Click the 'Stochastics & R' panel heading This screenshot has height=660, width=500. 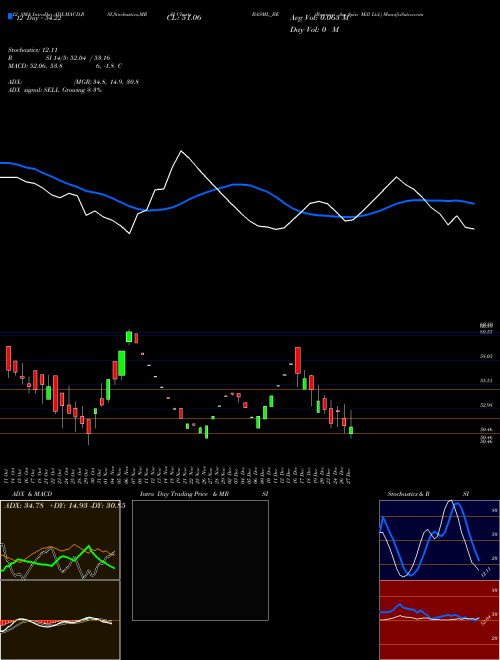pos(409,494)
